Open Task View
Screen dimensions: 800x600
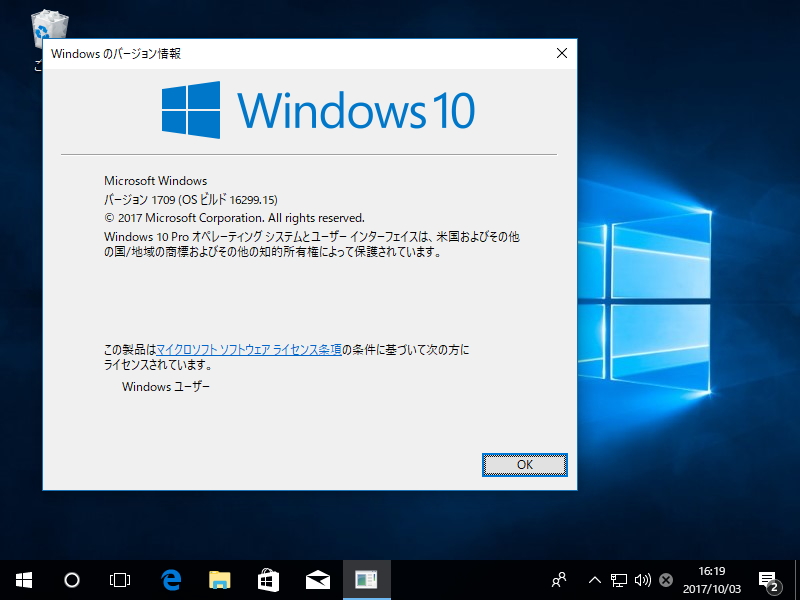pyautogui.click(x=120, y=580)
